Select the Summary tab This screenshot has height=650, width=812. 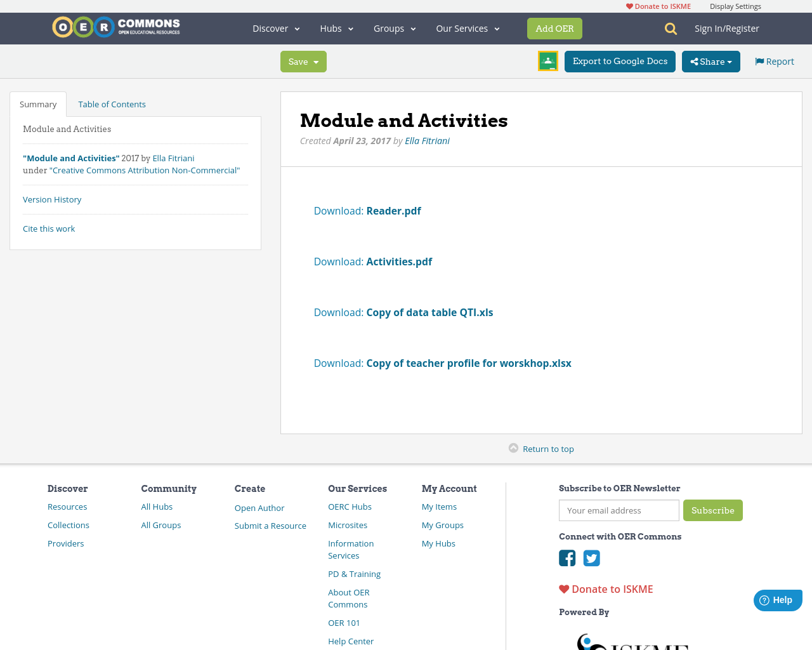[x=37, y=103]
